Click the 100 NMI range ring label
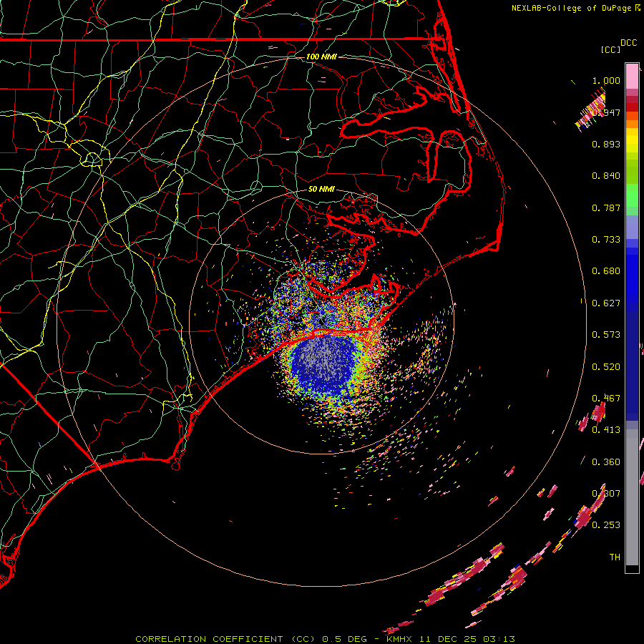This screenshot has height=644, width=644. [321, 57]
